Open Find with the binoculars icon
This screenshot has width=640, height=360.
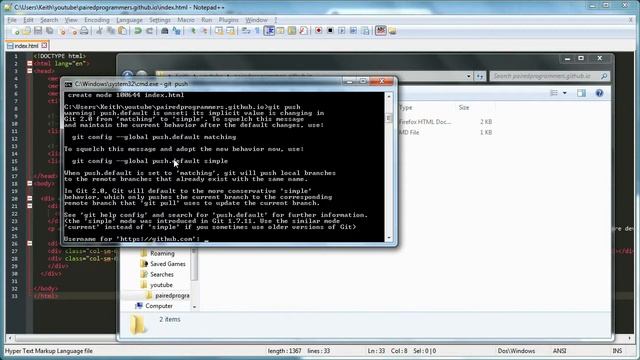[164, 31]
